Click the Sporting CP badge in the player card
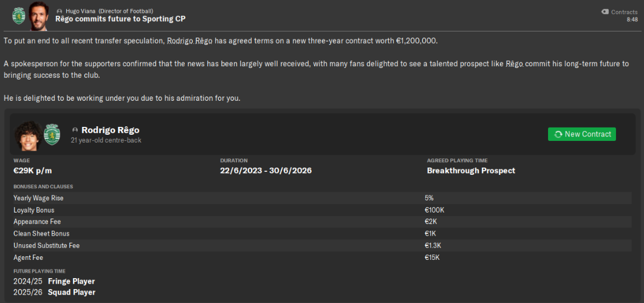644x303 pixels. [52, 134]
